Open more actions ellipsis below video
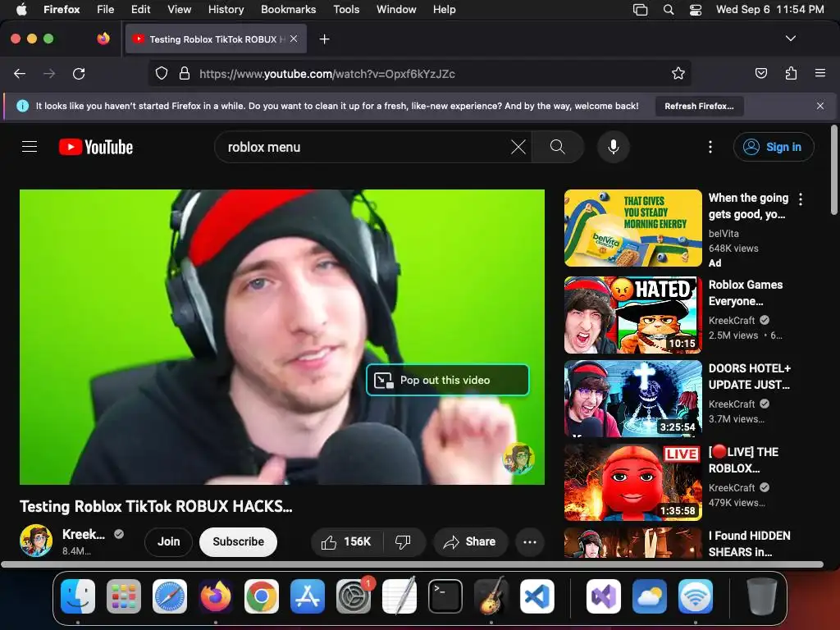 coord(530,542)
